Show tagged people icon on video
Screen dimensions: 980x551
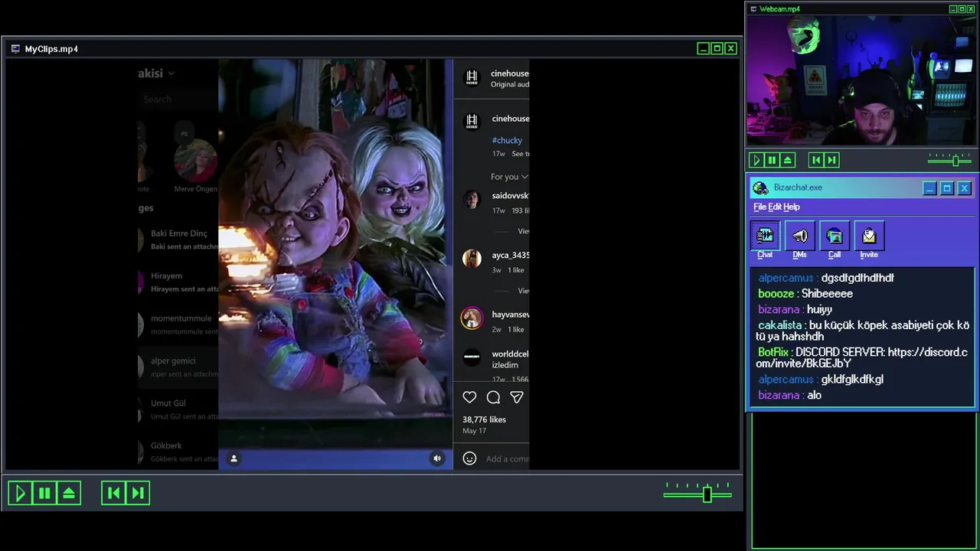[x=234, y=458]
